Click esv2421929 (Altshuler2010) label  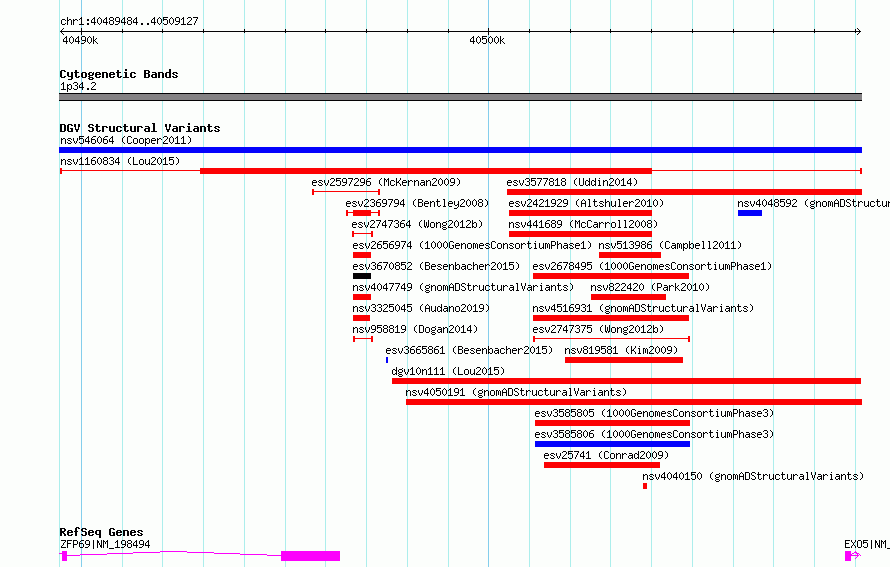[586, 203]
